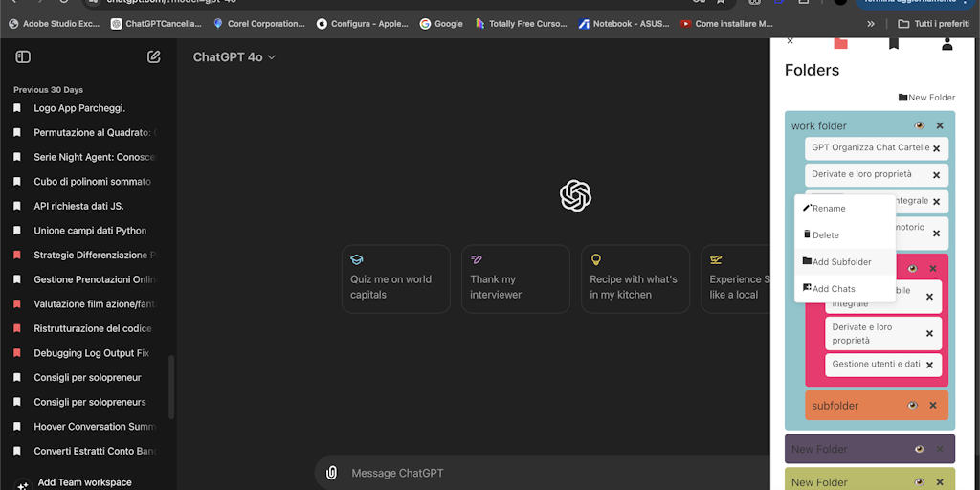The height and width of the screenshot is (490, 980).
Task: Delete the work folder with X
Action: pyautogui.click(x=940, y=125)
